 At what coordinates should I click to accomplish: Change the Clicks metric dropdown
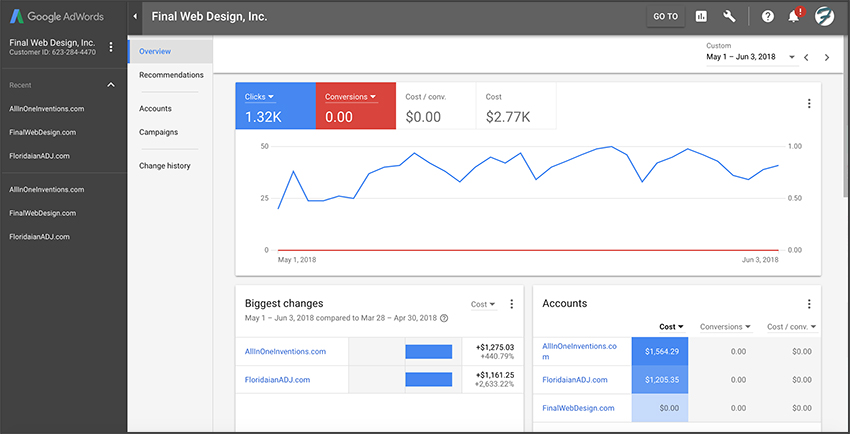click(x=260, y=97)
